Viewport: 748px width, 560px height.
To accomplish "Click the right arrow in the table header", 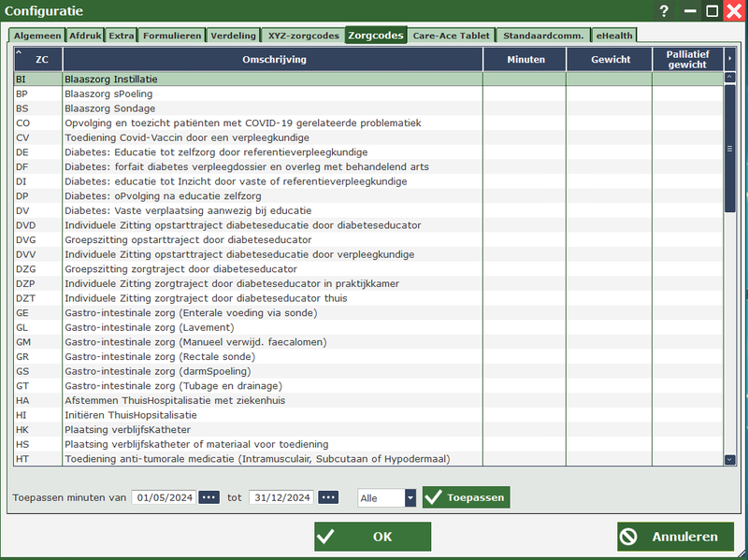I will pyautogui.click(x=730, y=60).
